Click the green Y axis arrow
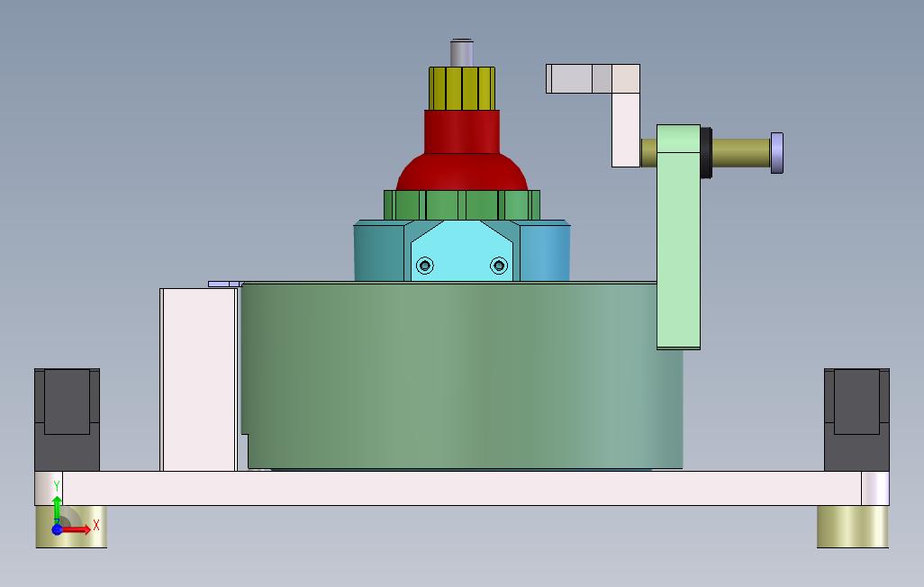924x587 pixels. [x=57, y=510]
